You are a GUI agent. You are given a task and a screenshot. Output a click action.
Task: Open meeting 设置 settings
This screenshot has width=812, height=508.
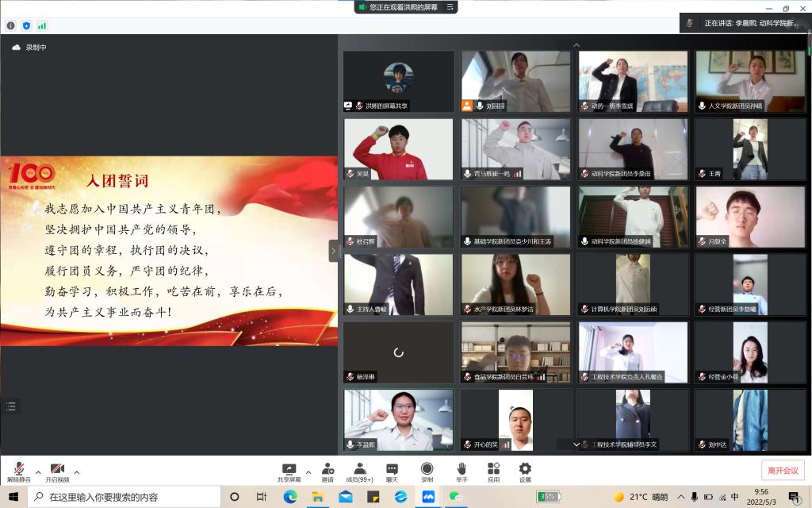(525, 471)
